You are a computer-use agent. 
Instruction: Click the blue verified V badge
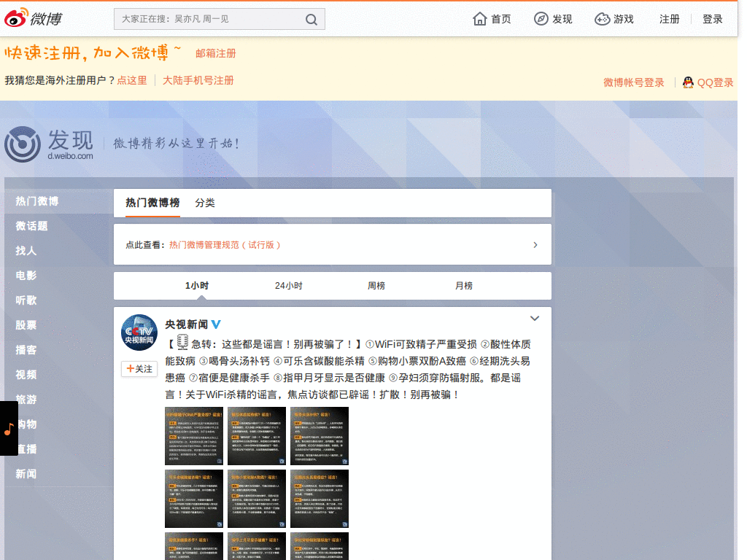pos(216,324)
